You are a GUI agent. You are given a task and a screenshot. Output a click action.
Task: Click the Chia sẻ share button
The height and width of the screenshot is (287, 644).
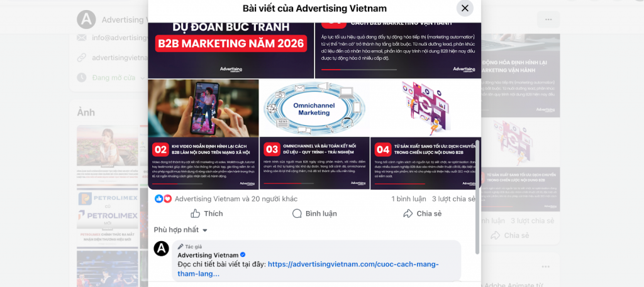pos(422,214)
